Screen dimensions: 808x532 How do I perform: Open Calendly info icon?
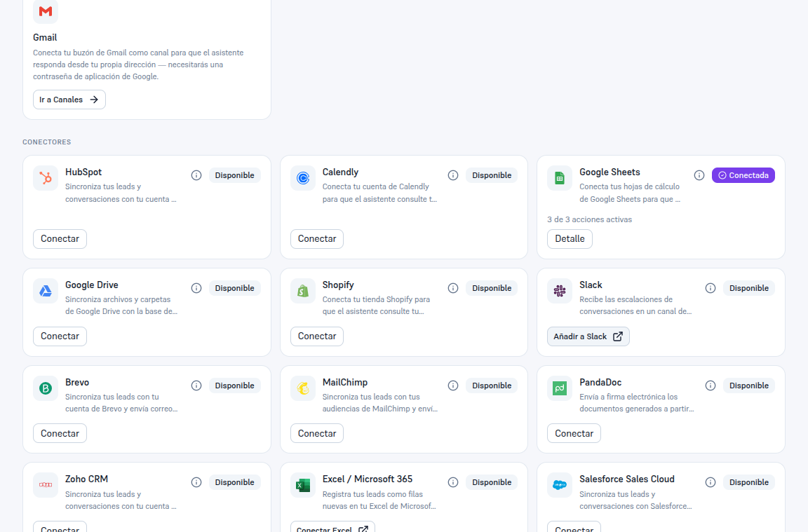(453, 175)
